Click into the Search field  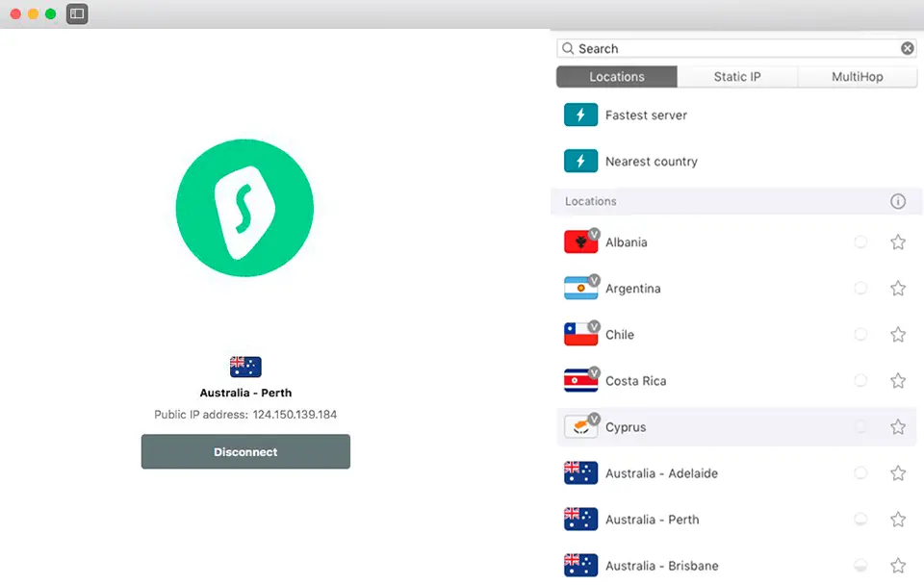point(736,48)
